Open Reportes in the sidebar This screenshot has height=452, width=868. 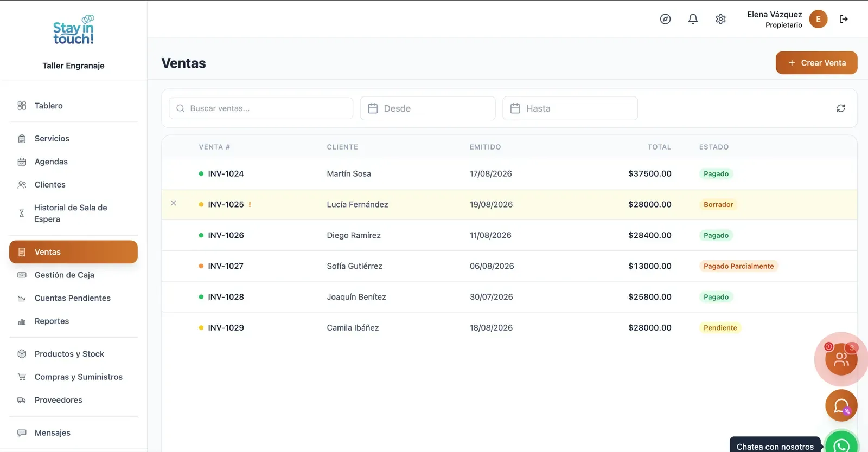tap(74, 321)
